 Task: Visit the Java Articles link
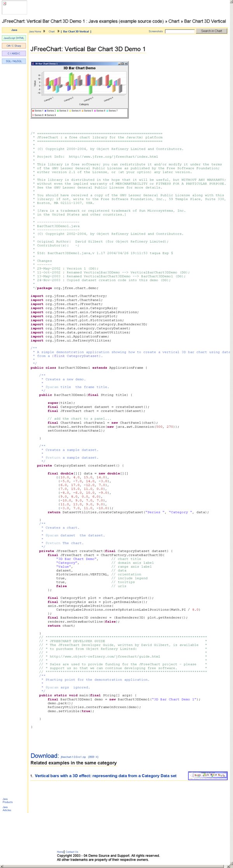[x=7, y=809]
